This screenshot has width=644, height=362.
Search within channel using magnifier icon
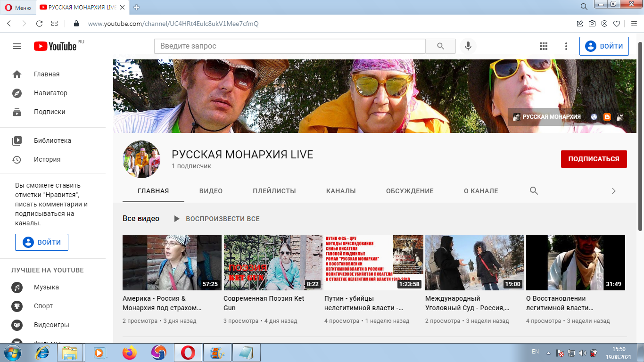(x=534, y=191)
